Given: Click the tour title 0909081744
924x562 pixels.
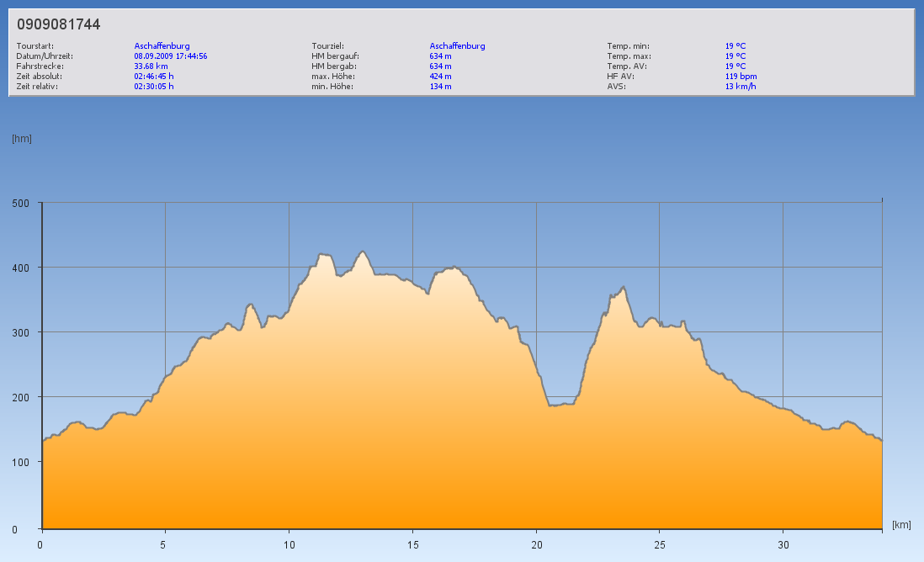Looking at the screenshot, I should point(59,24).
